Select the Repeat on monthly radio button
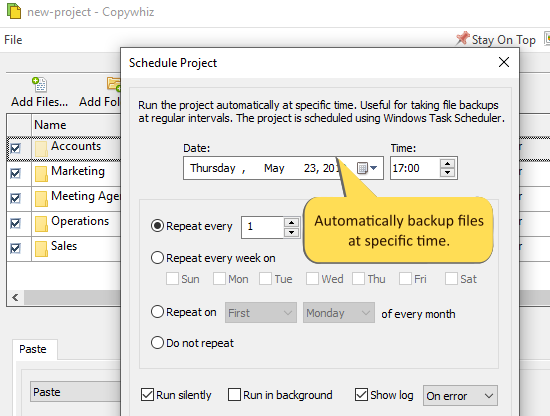This screenshot has width=550, height=416. click(157, 311)
